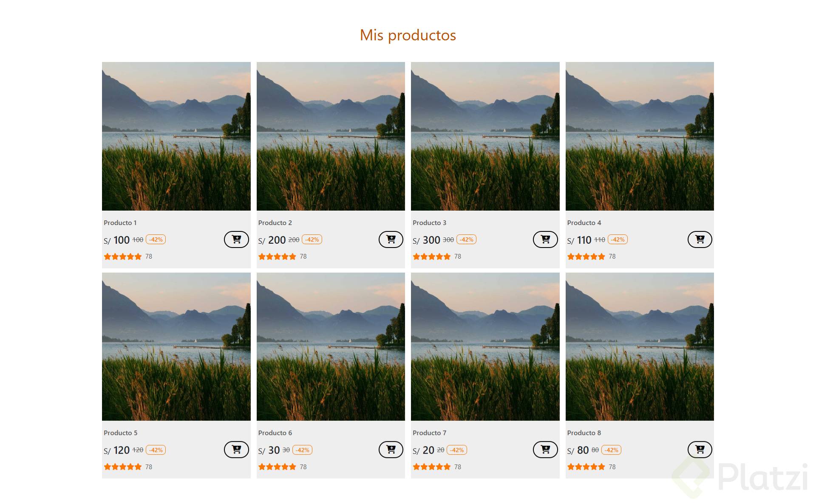This screenshot has width=816, height=504.
Task: Click the 'Mis productos' heading
Action: (408, 35)
